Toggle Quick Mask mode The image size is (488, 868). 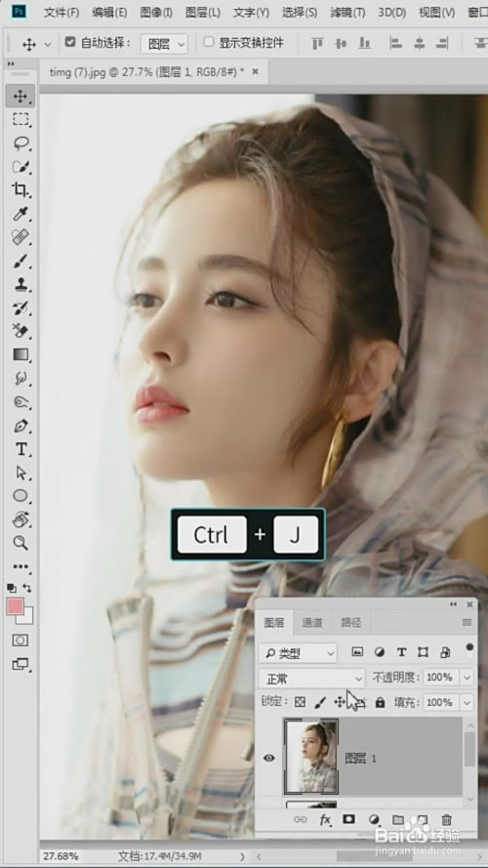tap(20, 641)
